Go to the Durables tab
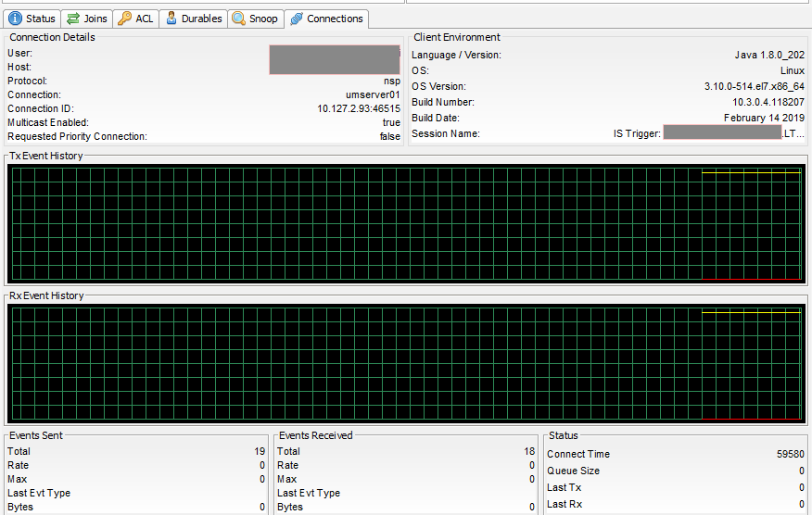The height and width of the screenshot is (515, 812). [194, 19]
